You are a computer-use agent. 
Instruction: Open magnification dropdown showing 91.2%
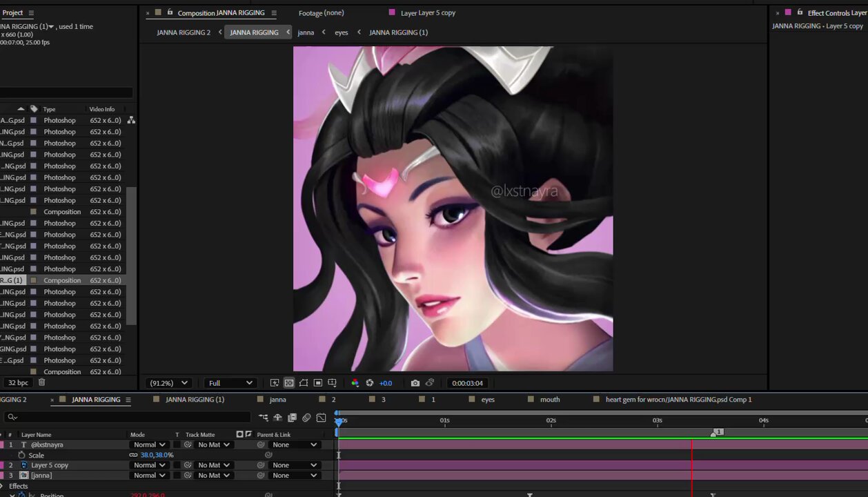point(168,383)
